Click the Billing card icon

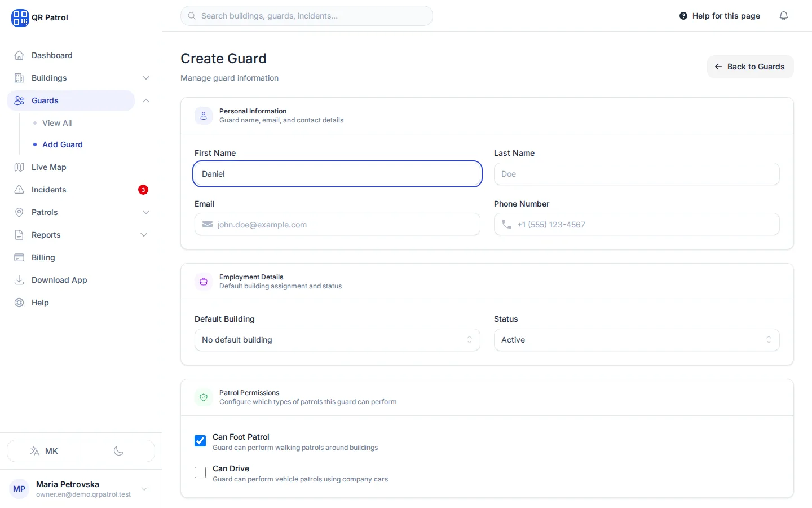19,257
